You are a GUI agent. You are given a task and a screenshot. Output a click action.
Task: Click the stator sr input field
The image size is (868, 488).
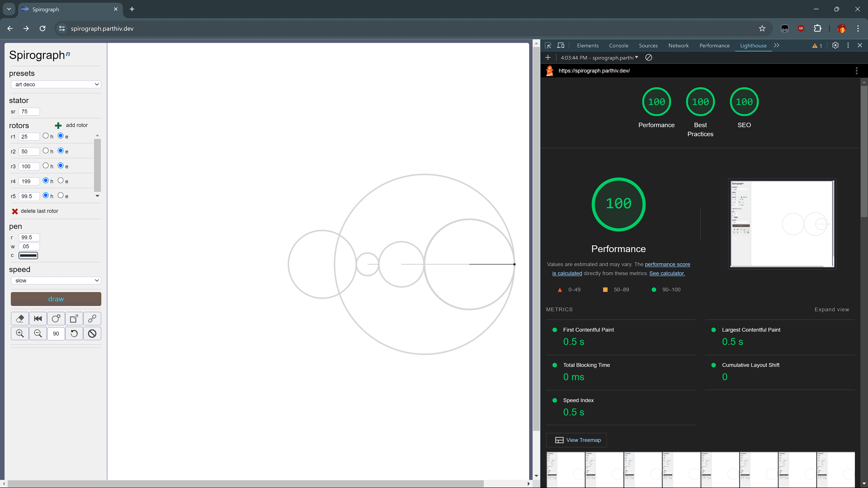[29, 111]
